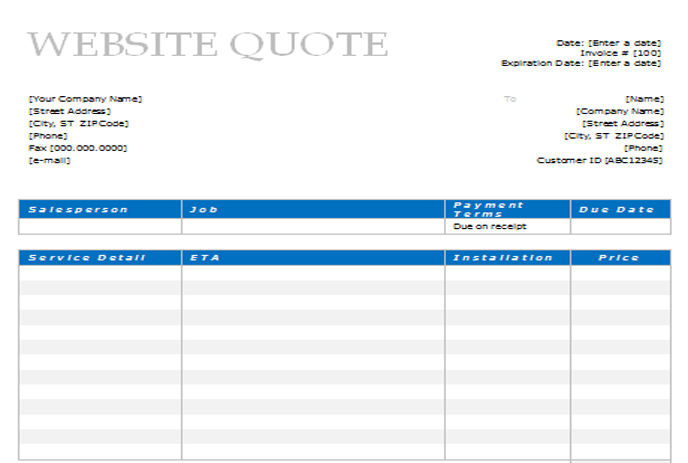
Task: Select the Price column header
Action: (620, 258)
